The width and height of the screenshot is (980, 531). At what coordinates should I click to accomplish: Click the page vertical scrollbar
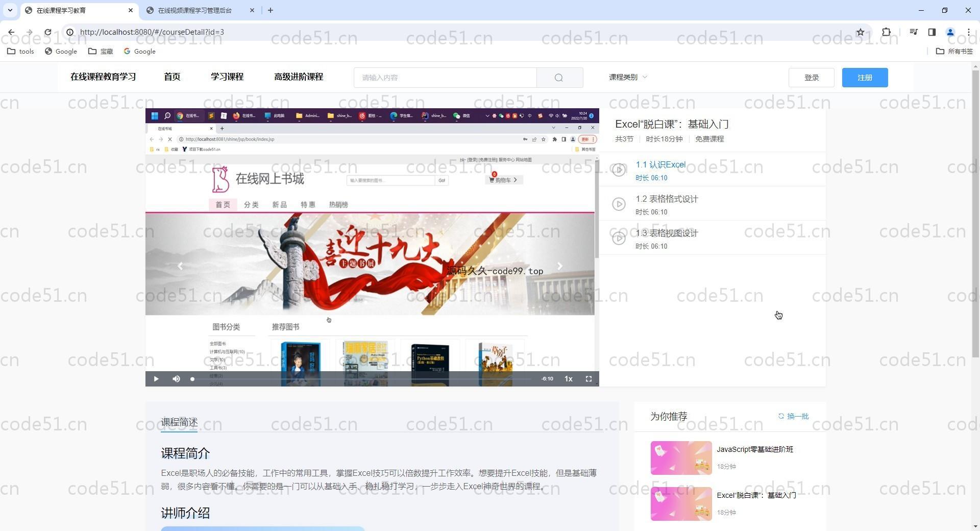pyautogui.click(x=975, y=213)
